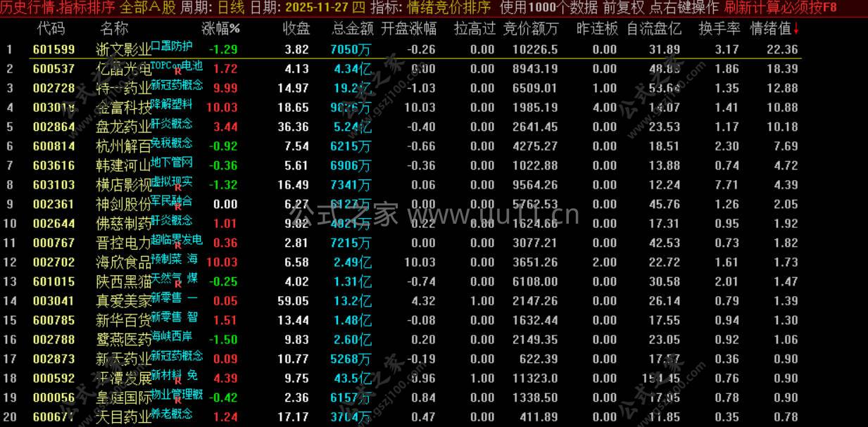The image size is (868, 427).
Task: Select stock code 603616
Action: coord(54,165)
